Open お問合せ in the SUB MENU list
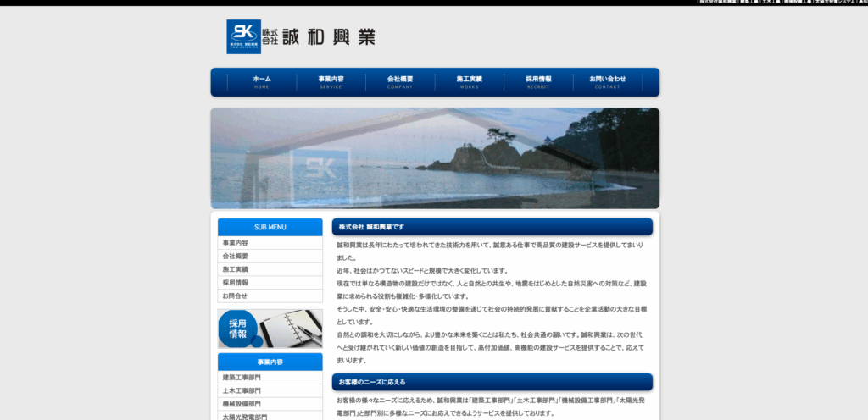868x420 pixels. tap(270, 296)
